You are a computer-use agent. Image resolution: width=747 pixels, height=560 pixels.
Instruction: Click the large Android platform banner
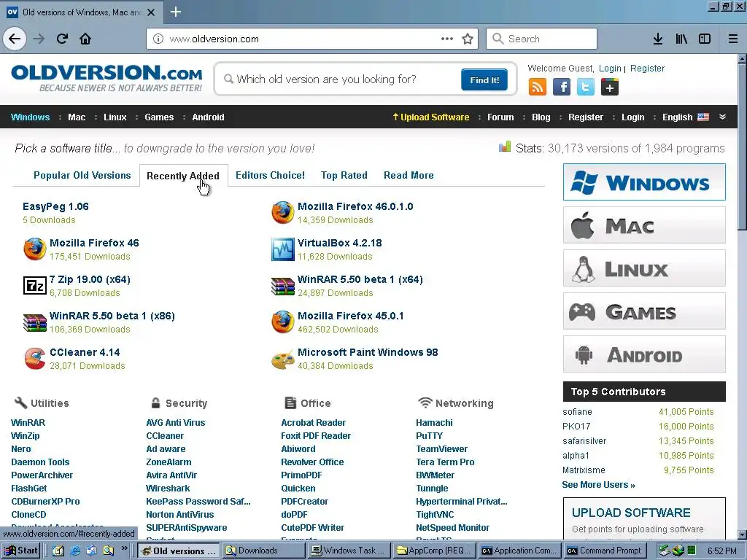tap(644, 354)
